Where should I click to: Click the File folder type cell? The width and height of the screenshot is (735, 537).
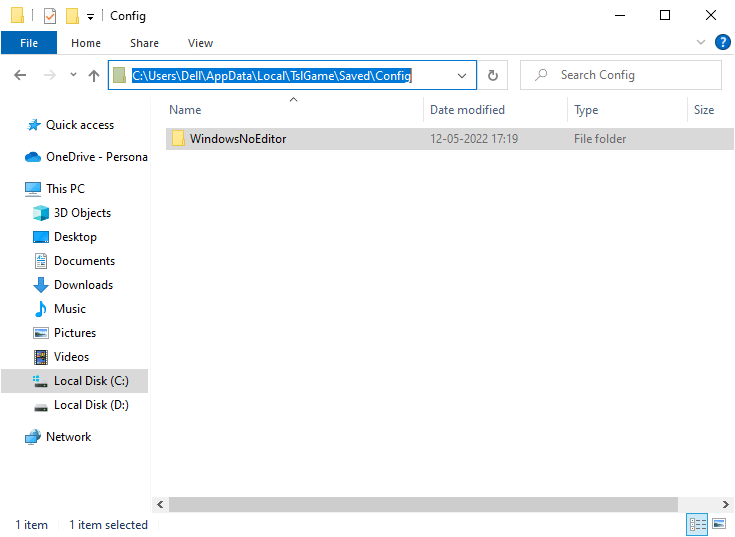(x=600, y=139)
